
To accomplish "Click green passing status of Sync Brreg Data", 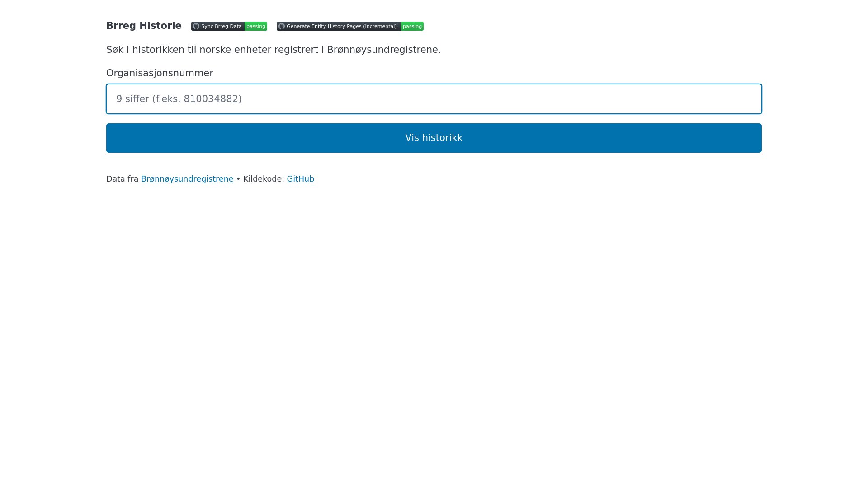I will point(256,26).
